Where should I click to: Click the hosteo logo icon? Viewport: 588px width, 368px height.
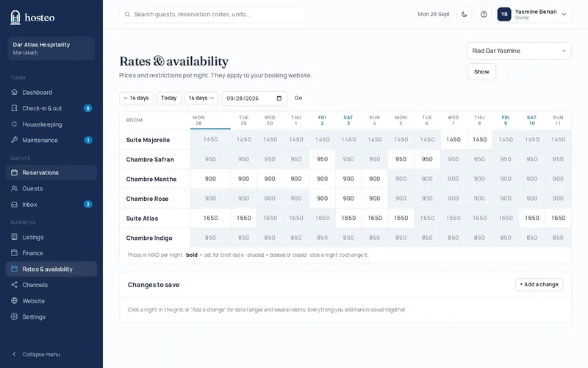click(x=15, y=17)
